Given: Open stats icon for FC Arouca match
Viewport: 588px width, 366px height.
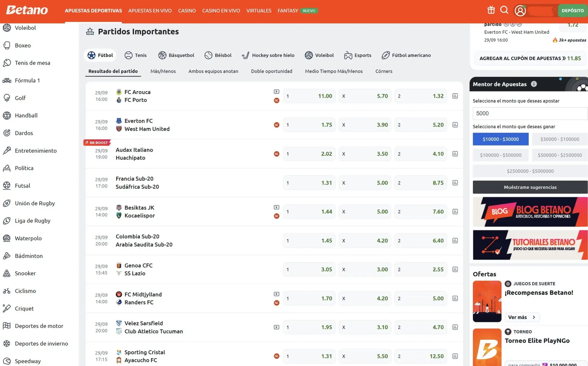Looking at the screenshot, I should [455, 96].
